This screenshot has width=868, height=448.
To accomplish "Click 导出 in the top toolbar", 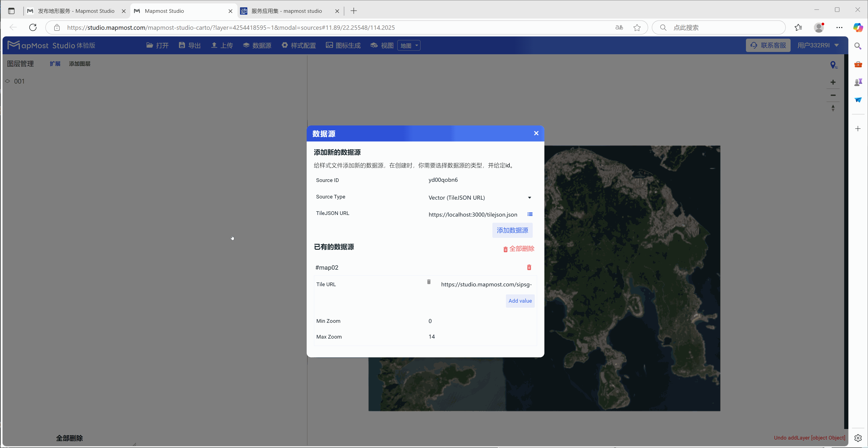I will (190, 46).
